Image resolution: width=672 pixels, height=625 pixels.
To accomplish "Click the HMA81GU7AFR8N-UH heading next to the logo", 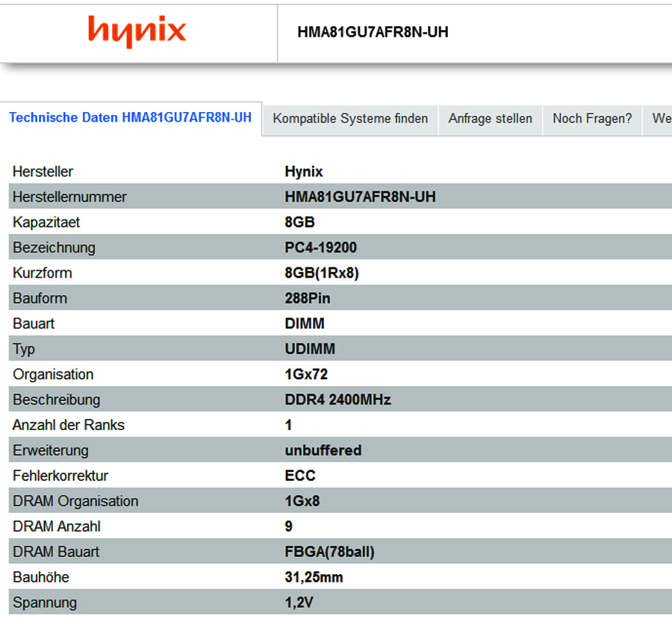I will (x=373, y=32).
